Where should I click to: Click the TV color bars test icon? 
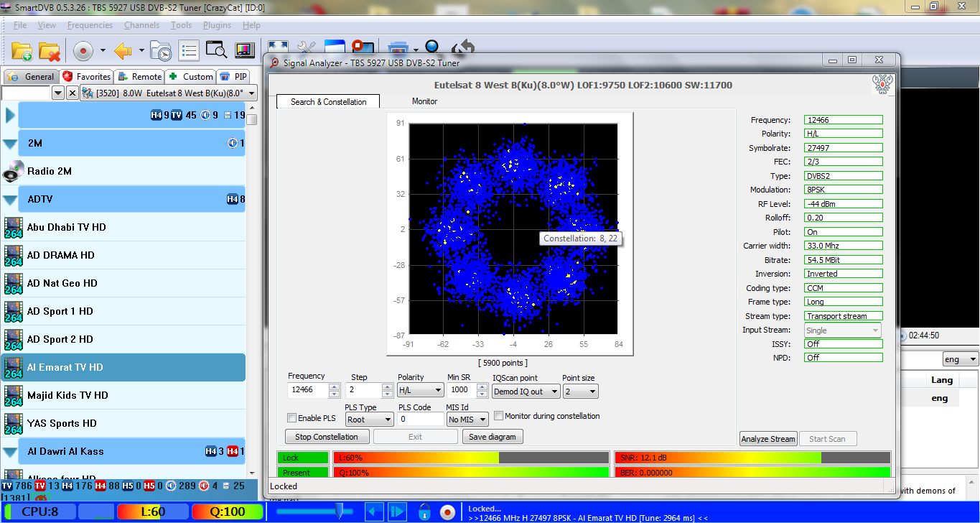pyautogui.click(x=244, y=51)
